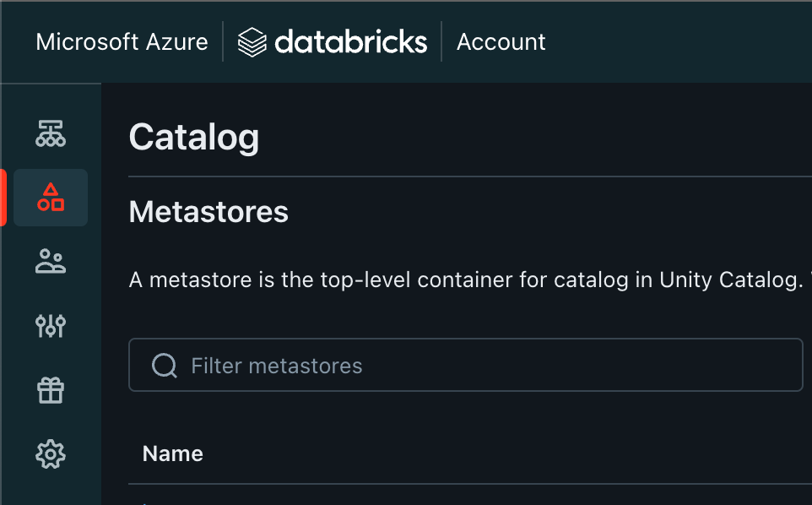Click empty sidebar area below gear icon

coord(51,491)
